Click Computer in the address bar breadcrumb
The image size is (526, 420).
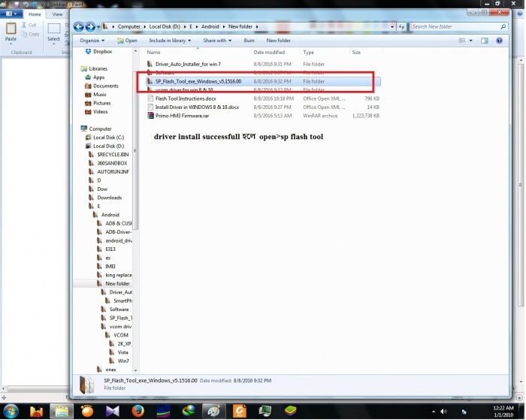pos(128,26)
